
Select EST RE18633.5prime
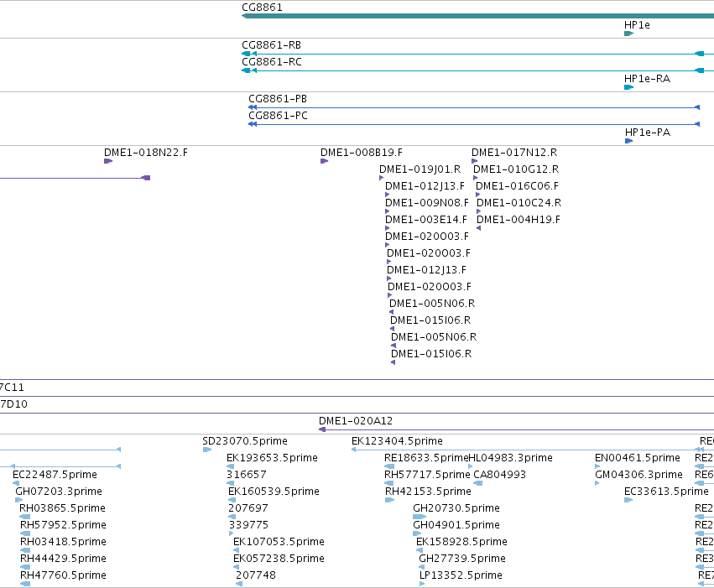click(389, 466)
